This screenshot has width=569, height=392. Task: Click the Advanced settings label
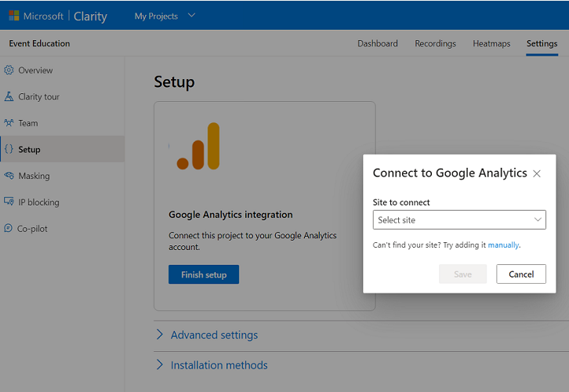[214, 335]
